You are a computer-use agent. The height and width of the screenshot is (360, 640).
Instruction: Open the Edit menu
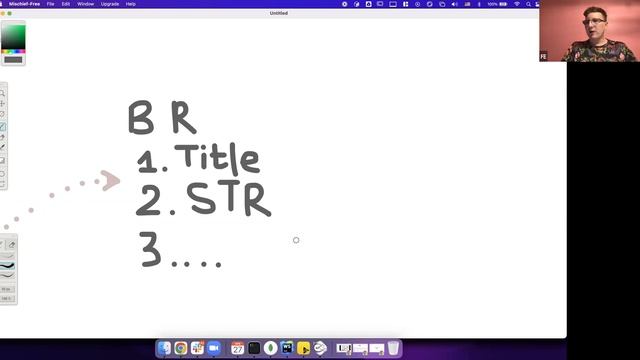pos(66,4)
